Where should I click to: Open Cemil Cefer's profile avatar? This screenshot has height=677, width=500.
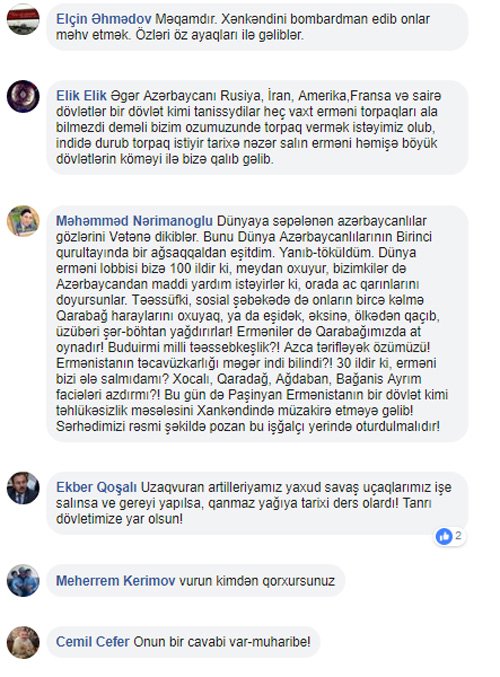[23, 642]
